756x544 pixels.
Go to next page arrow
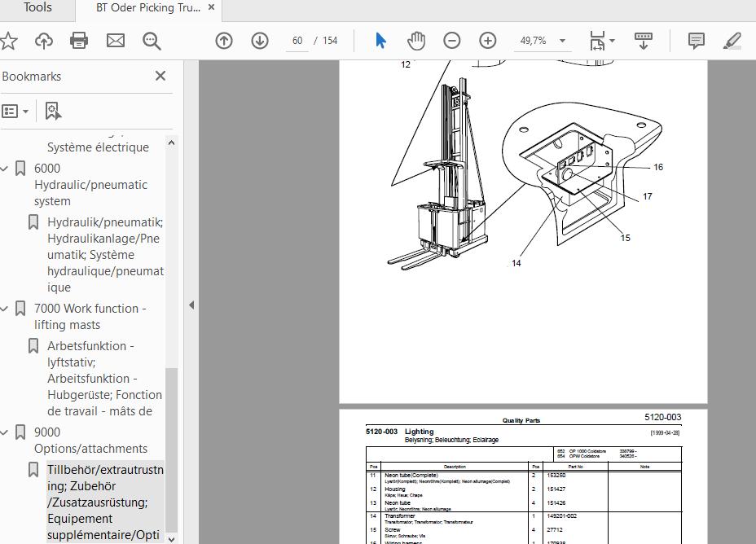pyautogui.click(x=260, y=41)
